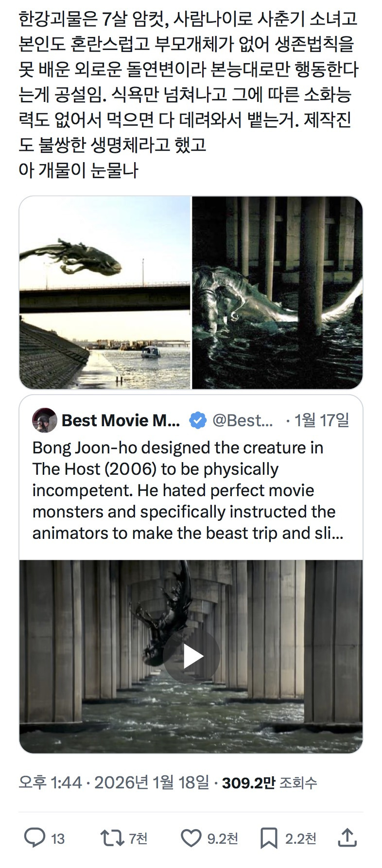Click the 7천 retweet count
Screen dimensions: 382x868
click(x=138, y=838)
